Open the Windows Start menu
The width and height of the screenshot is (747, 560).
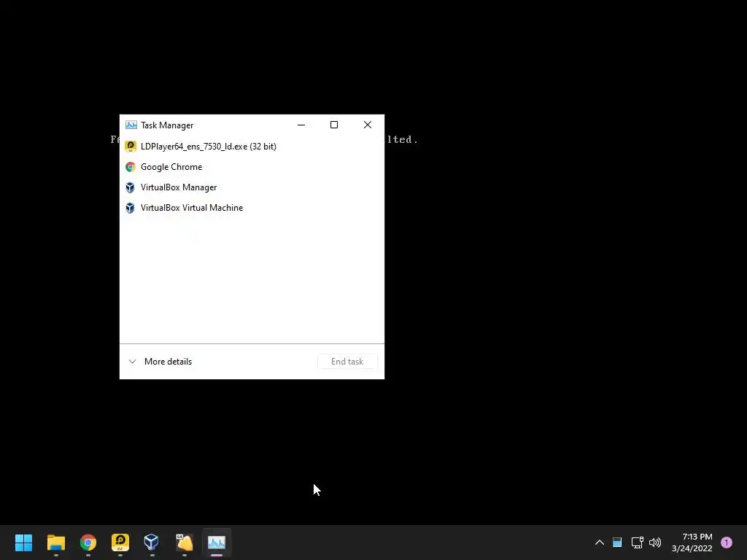[24, 542]
